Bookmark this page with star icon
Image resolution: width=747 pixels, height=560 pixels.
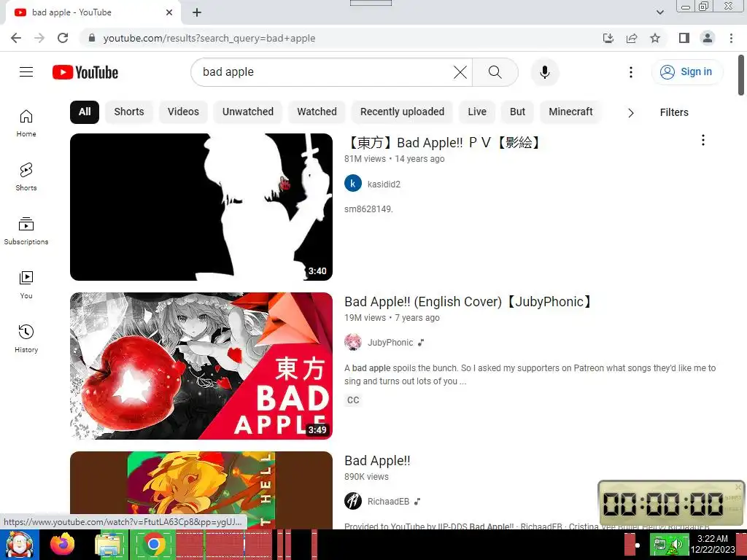655,38
